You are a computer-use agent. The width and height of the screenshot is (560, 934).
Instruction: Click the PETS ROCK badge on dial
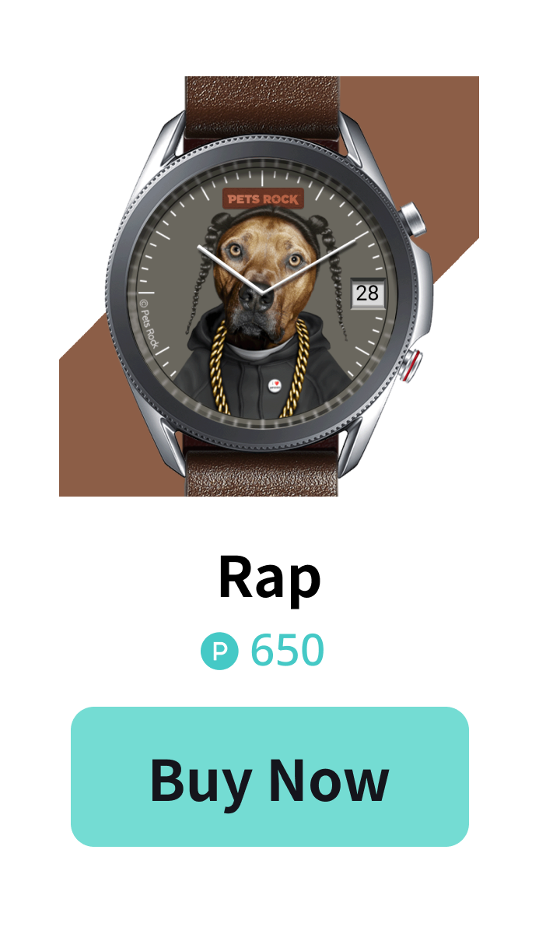pyautogui.click(x=263, y=198)
